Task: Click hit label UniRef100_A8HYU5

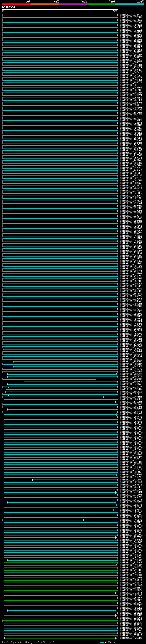Action: (131, 364)
